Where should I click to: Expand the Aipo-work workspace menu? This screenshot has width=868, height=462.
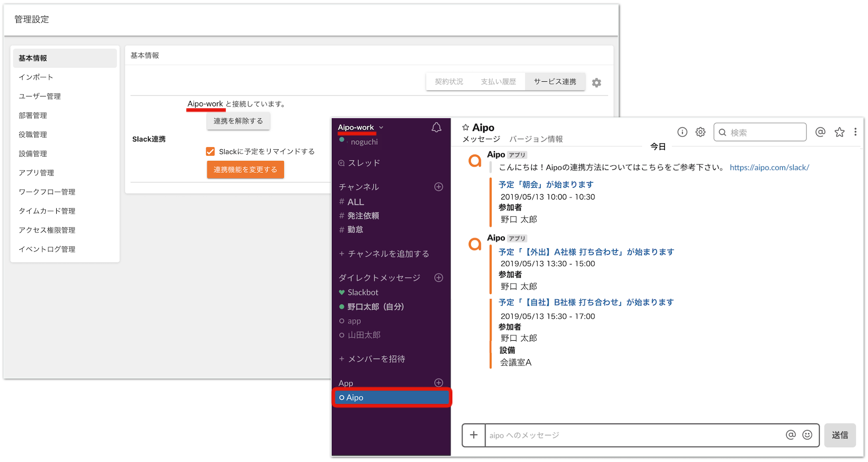[x=360, y=128]
